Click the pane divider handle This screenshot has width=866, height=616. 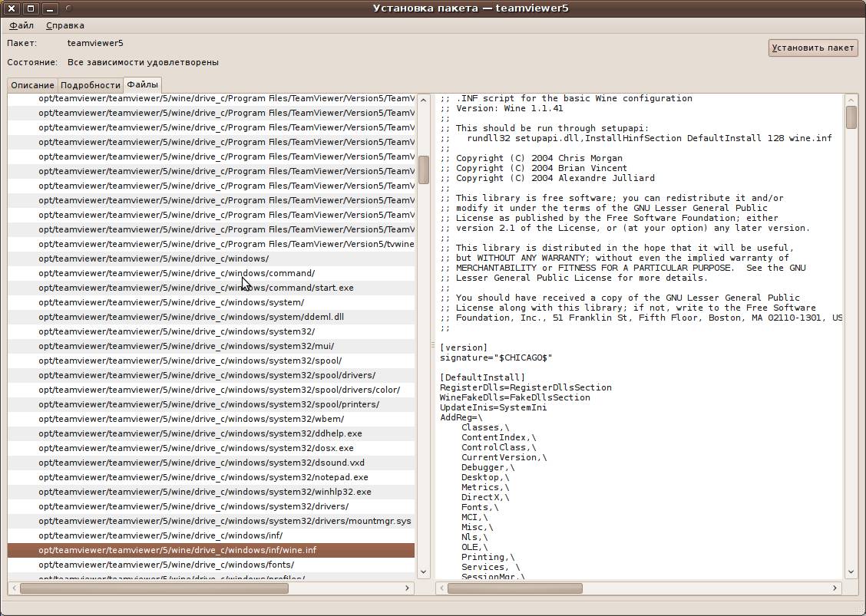(433, 345)
